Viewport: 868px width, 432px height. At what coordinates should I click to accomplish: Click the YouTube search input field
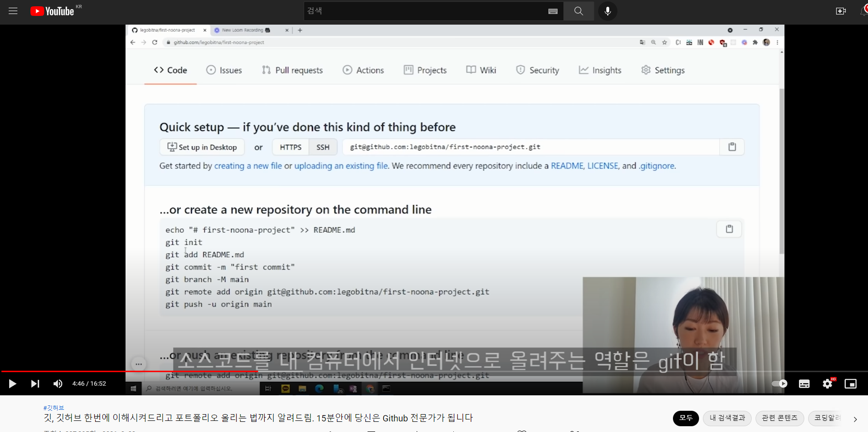click(x=425, y=11)
